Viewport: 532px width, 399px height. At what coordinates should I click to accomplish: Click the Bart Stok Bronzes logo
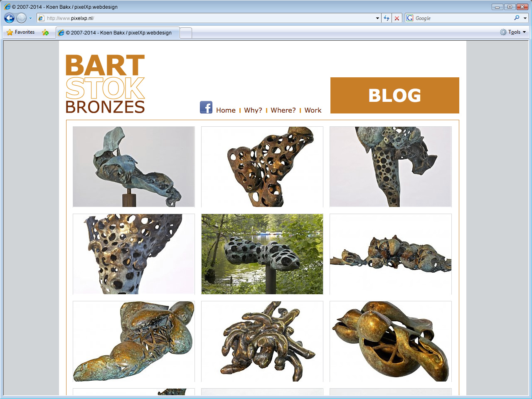[105, 84]
